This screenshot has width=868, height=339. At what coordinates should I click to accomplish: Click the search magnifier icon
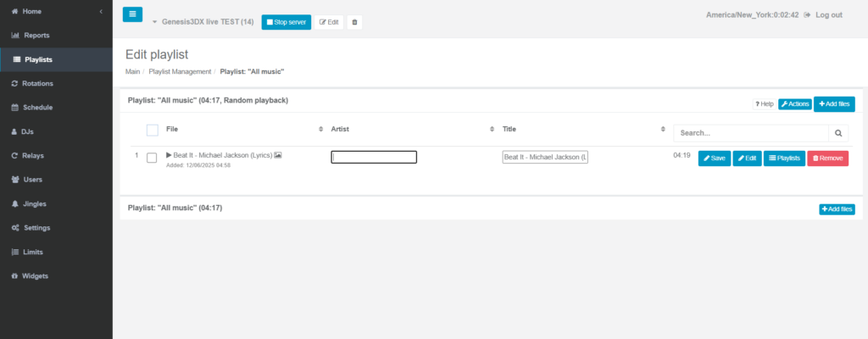pyautogui.click(x=837, y=133)
